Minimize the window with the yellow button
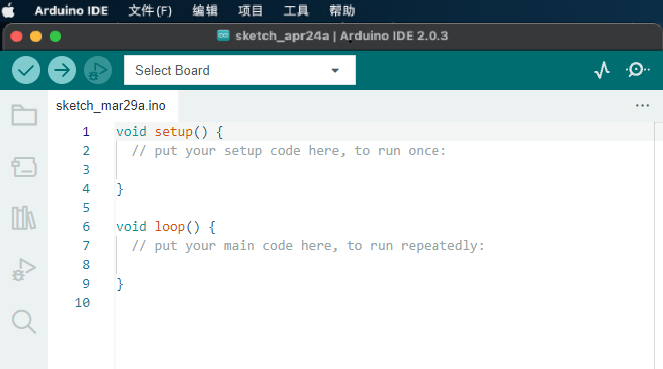 36,37
